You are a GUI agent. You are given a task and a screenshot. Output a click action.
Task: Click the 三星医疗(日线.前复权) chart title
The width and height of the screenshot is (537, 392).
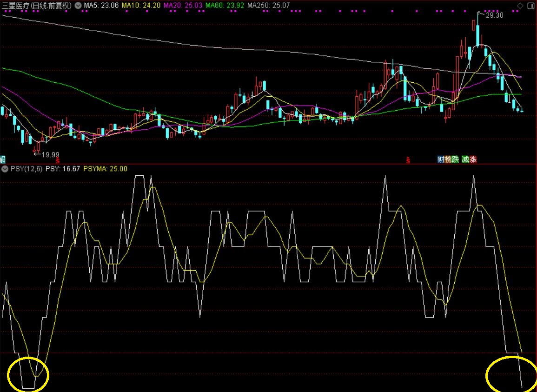tap(36, 6)
